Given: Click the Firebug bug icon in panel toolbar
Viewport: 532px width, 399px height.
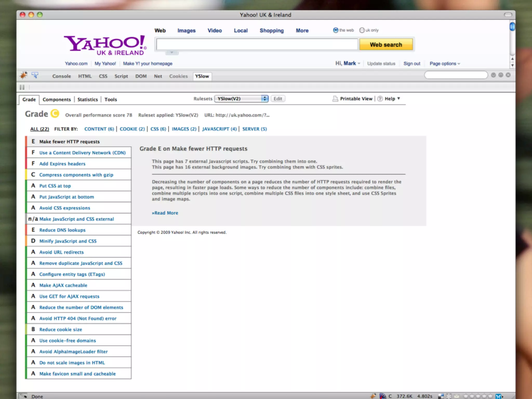Looking at the screenshot, I should [24, 75].
